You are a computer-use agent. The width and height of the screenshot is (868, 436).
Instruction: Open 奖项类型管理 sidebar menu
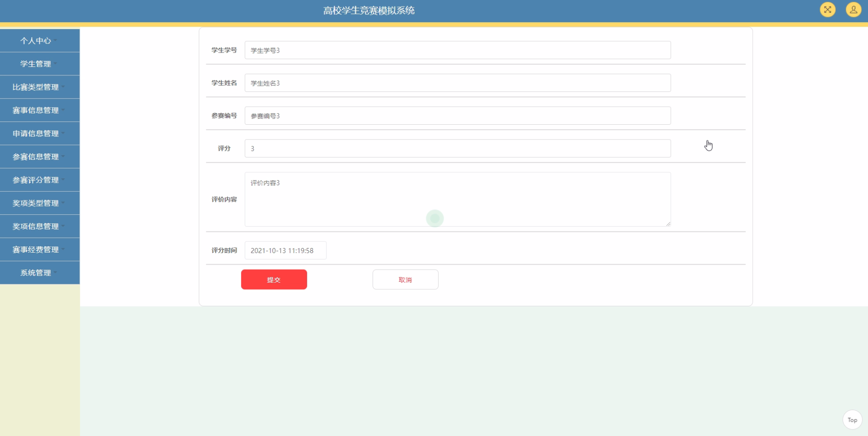pos(40,203)
